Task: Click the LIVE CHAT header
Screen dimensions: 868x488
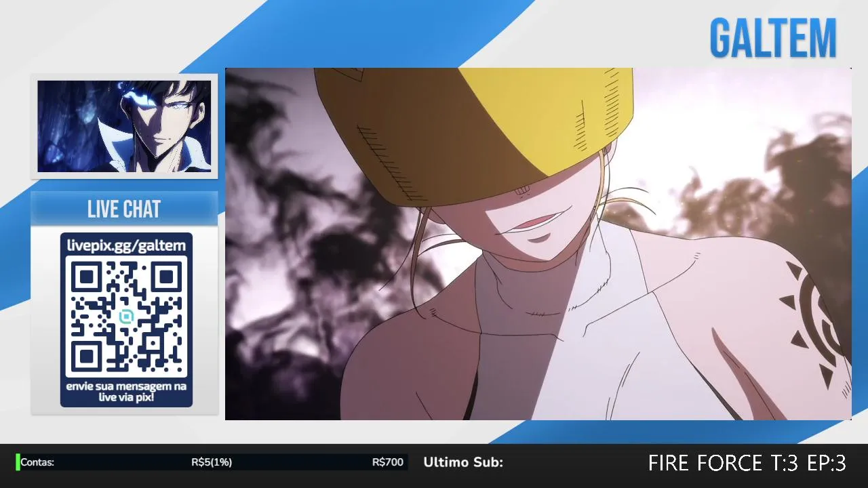Action: [x=124, y=209]
